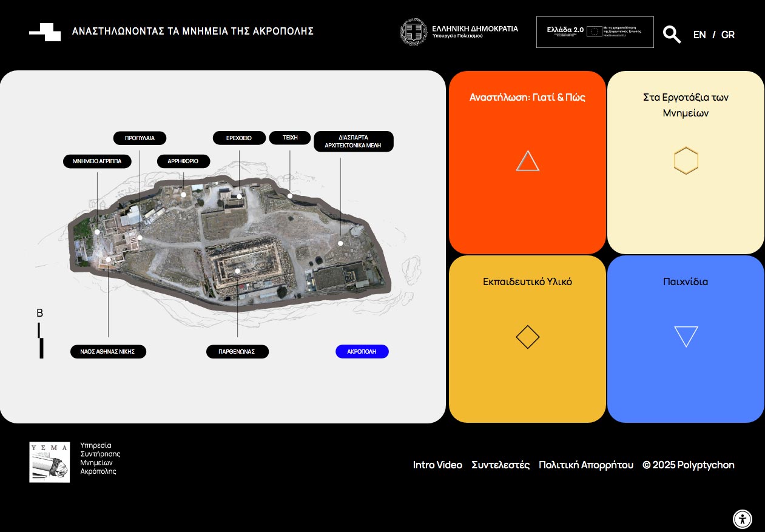765x532 pixels.
Task: Open the Πολιτική Απορρήτου link
Action: pyautogui.click(x=585, y=465)
